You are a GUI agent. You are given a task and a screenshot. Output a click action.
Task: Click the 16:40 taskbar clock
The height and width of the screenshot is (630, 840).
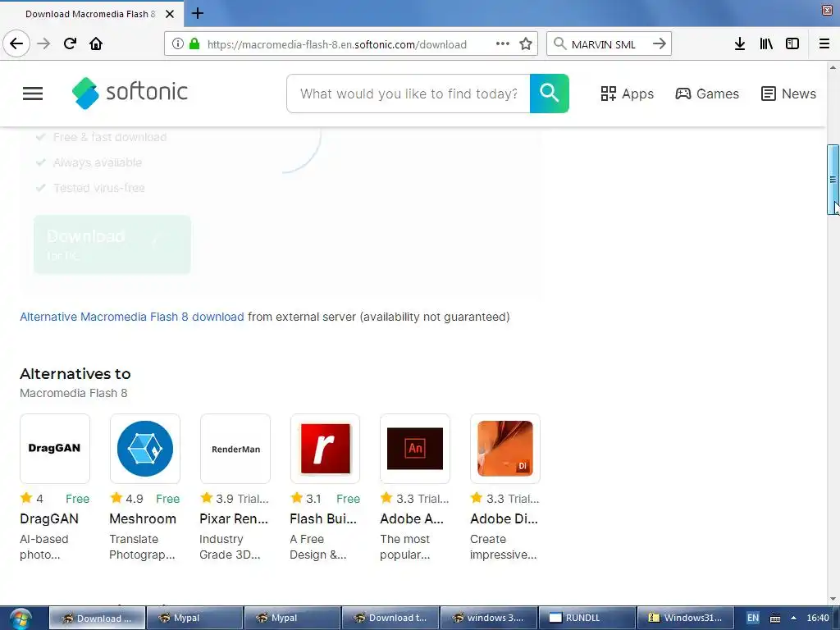click(818, 618)
